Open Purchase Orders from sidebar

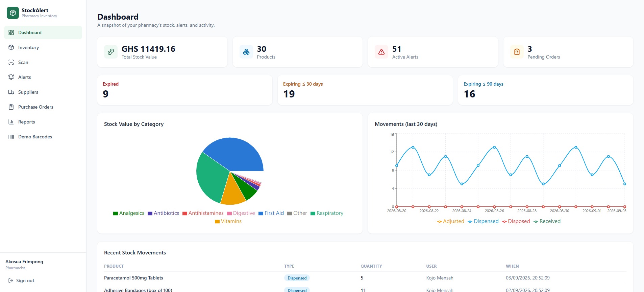(43, 107)
